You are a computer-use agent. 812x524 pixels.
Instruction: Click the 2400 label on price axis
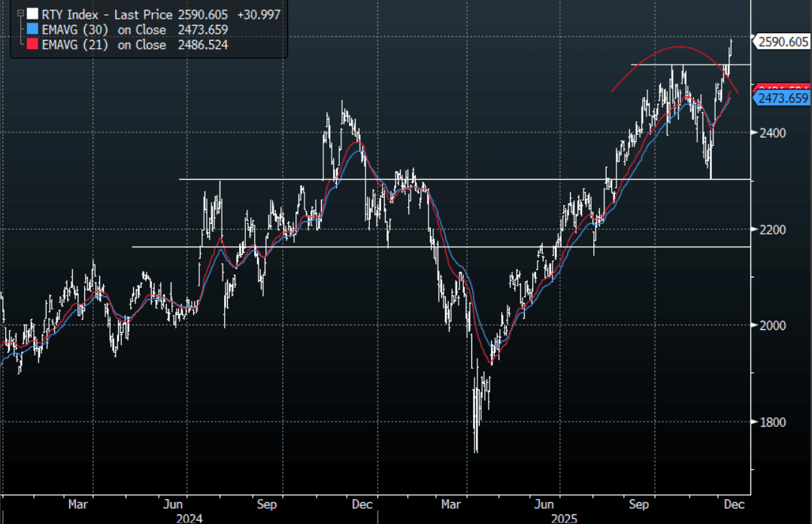771,133
